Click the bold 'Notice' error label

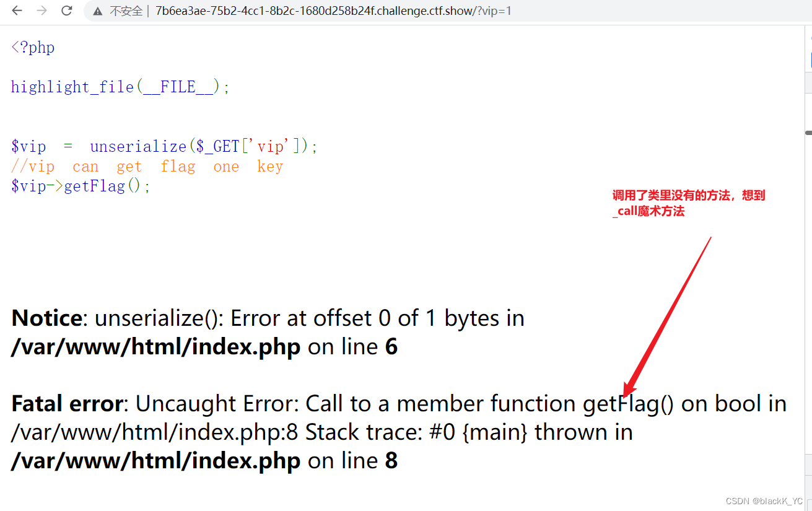(46, 318)
